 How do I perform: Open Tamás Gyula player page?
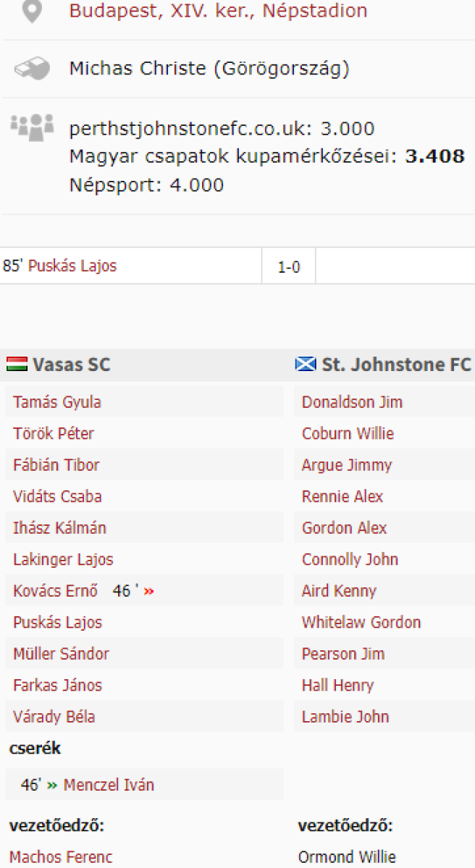[56, 402]
